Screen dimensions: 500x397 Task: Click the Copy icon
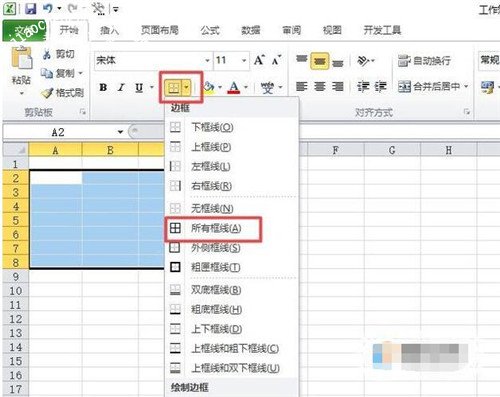pos(47,73)
